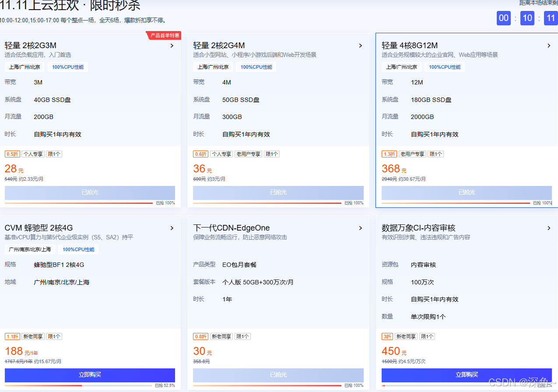Click the 0.5折 discount tag

[x=12, y=154]
